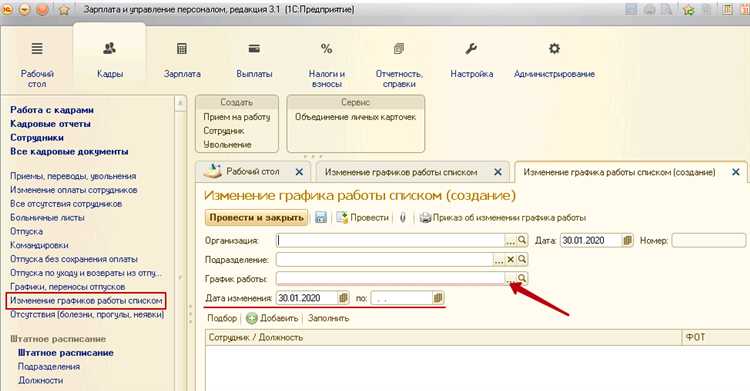Open calendar for the по date field

pos(438,298)
